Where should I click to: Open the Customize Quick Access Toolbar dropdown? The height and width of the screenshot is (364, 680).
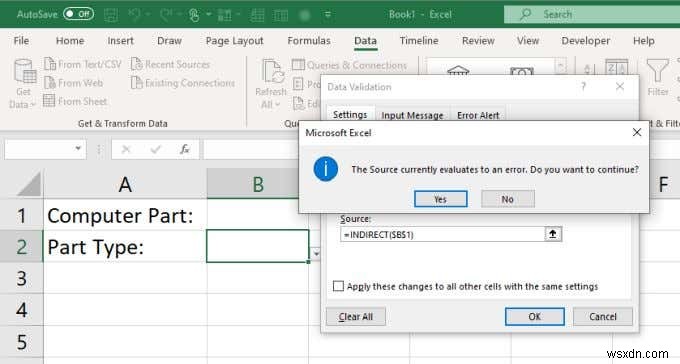coord(328,15)
